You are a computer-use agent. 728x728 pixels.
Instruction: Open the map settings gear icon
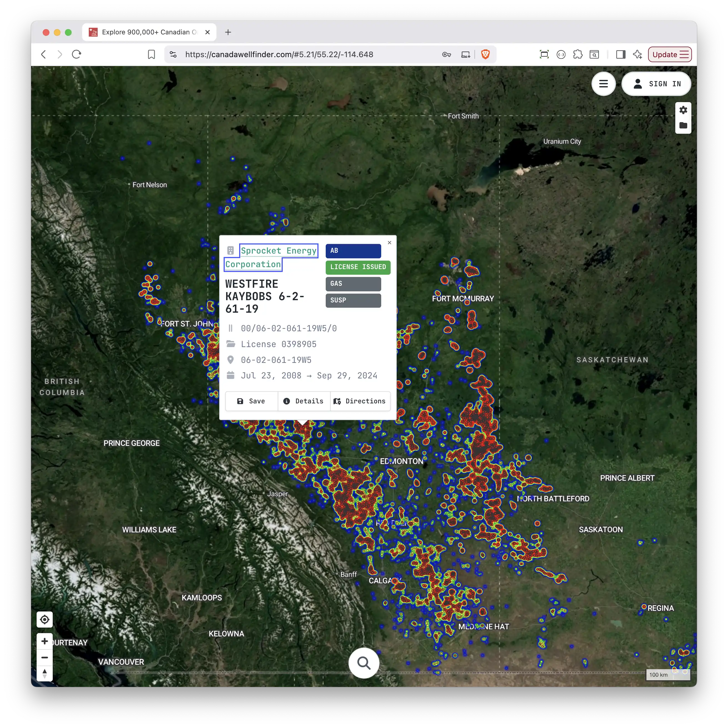point(683,110)
